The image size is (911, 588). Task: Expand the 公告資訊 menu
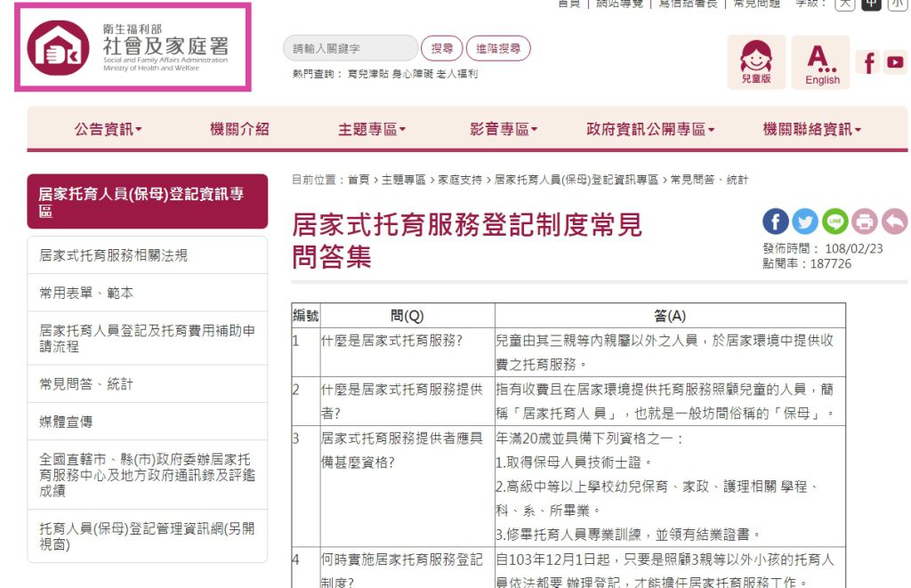click(x=108, y=130)
